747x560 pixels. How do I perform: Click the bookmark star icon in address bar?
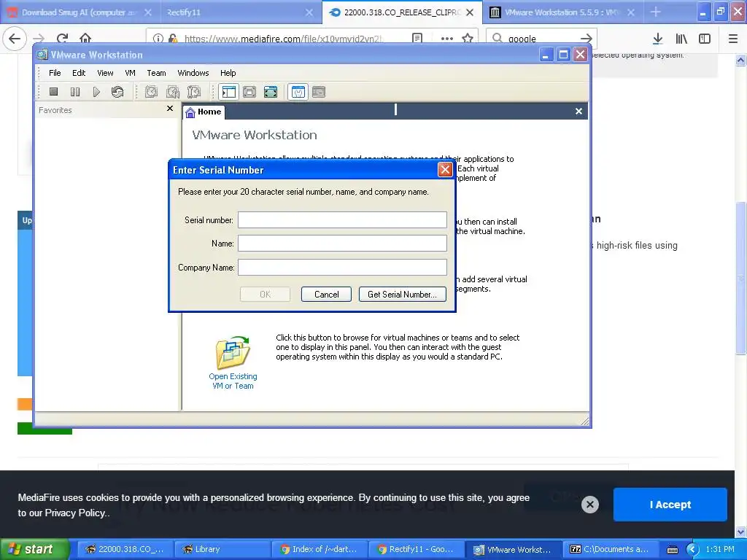click(468, 39)
